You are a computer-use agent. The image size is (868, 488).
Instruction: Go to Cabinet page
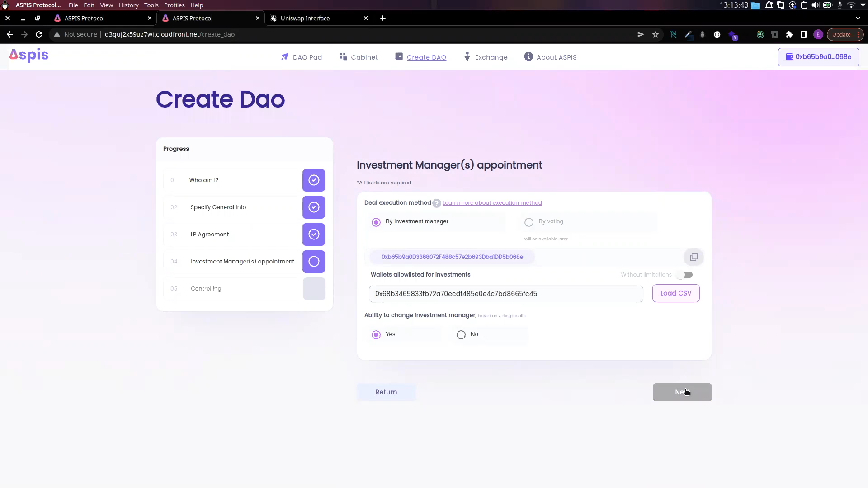tap(359, 57)
